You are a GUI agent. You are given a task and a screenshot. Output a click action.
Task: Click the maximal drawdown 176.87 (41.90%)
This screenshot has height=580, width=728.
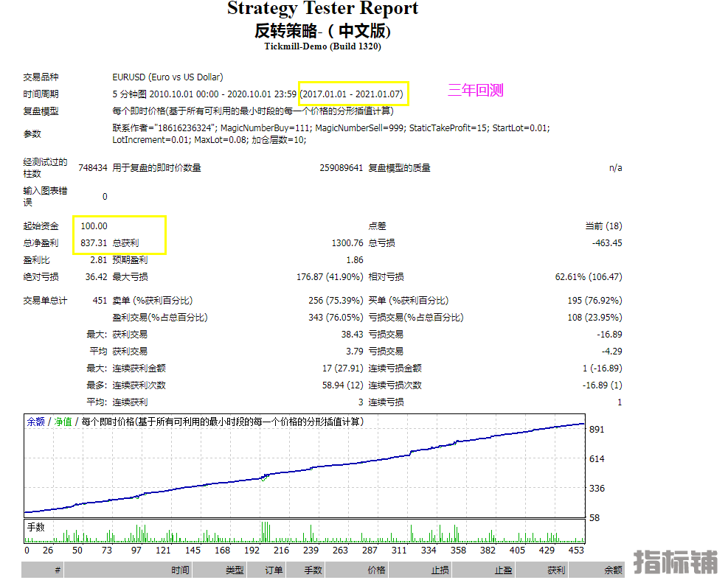click(330, 277)
